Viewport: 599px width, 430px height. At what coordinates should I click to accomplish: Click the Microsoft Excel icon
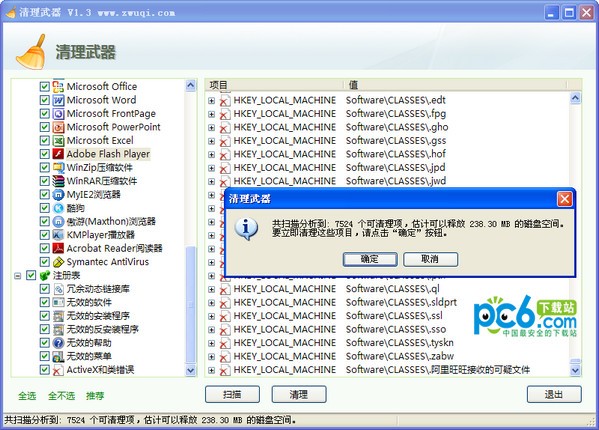(58, 141)
